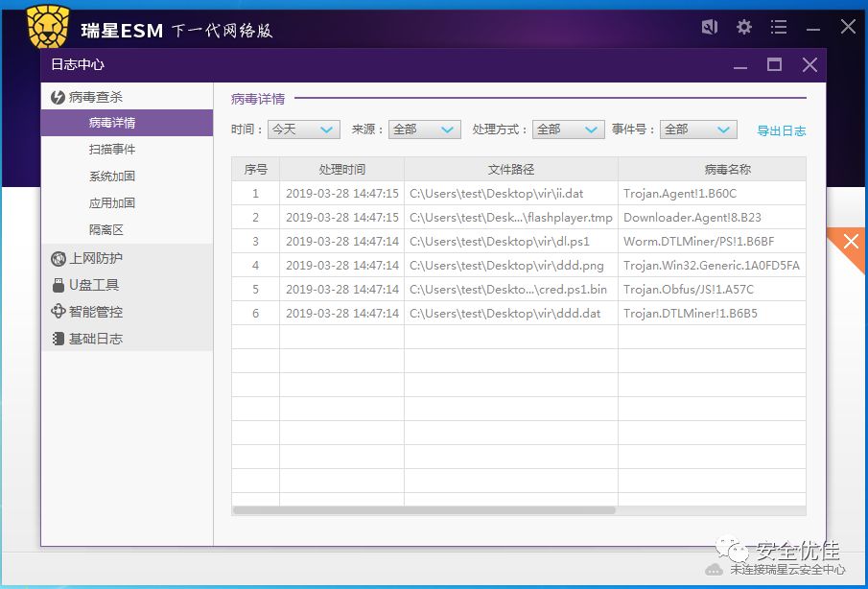Click the 文件路径 column header
The image size is (868, 589).
[511, 170]
